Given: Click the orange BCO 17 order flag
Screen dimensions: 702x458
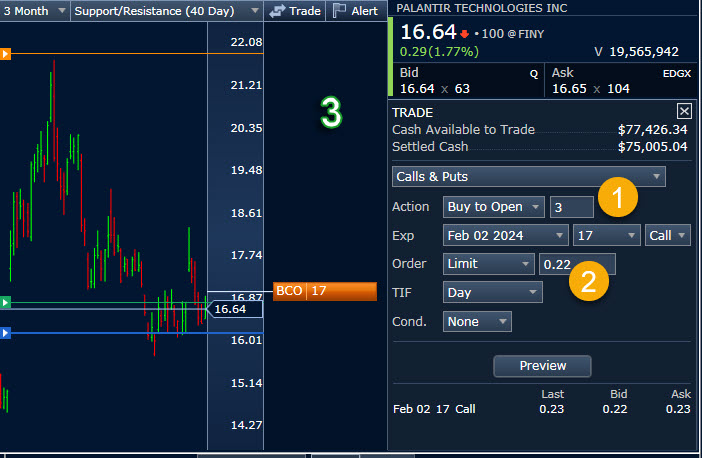Looking at the screenshot, I should tap(325, 291).
